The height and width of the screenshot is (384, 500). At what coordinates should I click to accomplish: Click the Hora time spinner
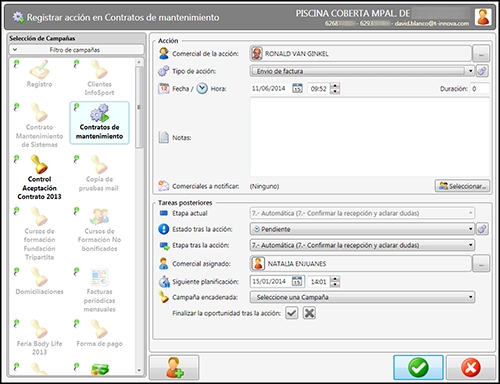click(x=335, y=89)
